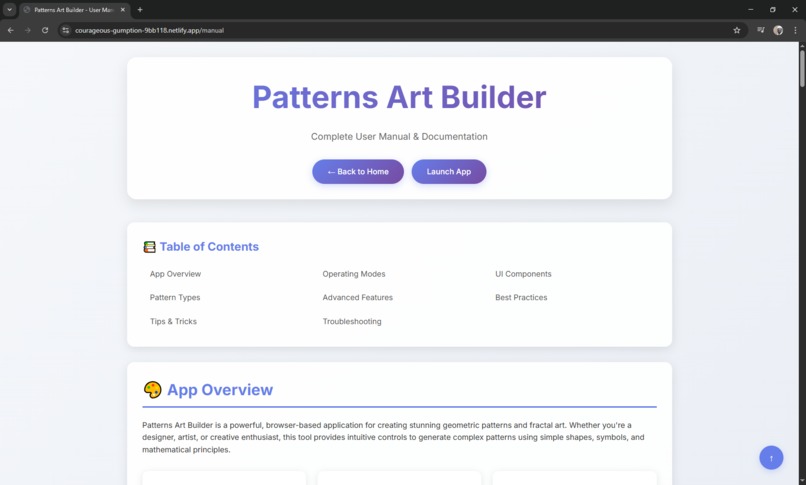
Task: Click the scroll-to-top arrow button
Action: pyautogui.click(x=771, y=458)
